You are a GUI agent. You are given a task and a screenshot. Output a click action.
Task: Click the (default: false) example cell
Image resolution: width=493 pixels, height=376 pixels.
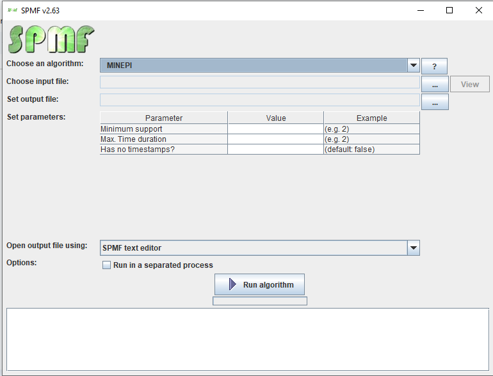coord(371,149)
